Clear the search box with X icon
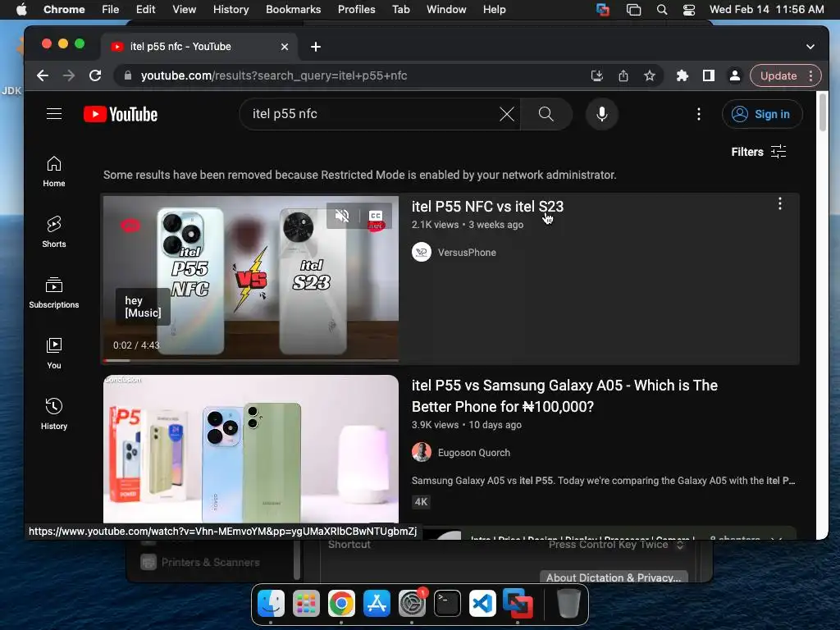 pyautogui.click(x=506, y=114)
